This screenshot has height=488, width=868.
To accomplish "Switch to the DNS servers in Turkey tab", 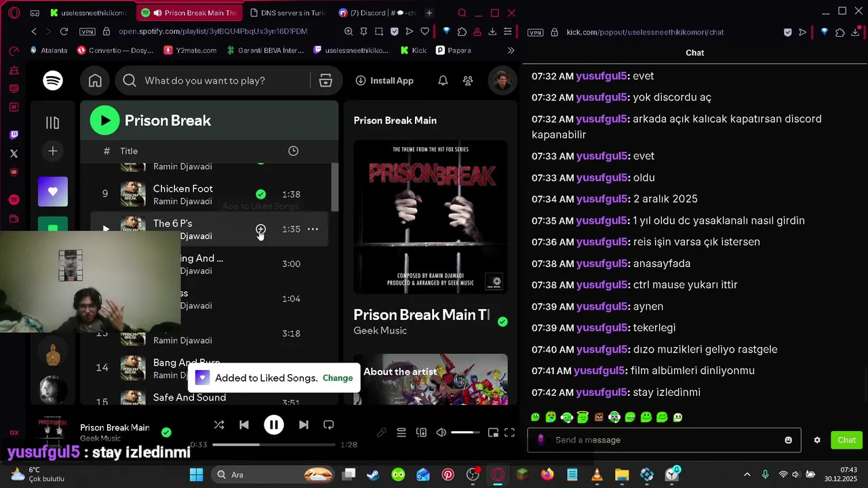I will tap(287, 13).
